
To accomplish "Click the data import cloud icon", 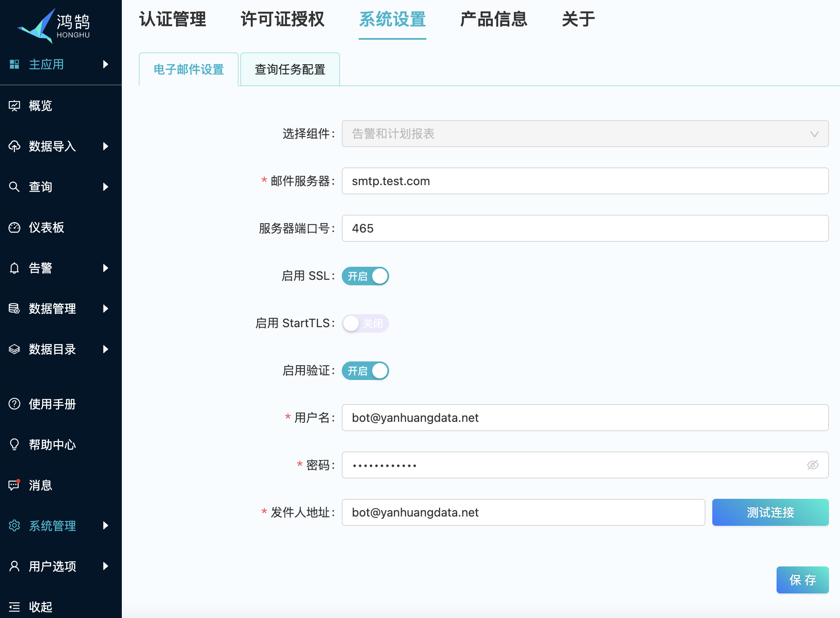I will (x=14, y=146).
